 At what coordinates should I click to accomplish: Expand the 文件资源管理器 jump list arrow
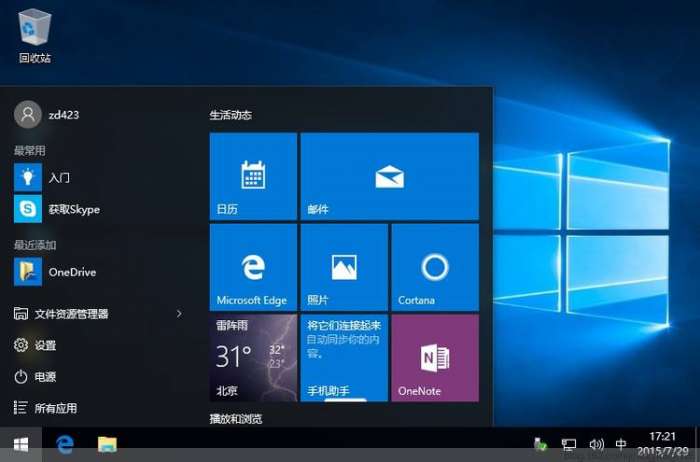(x=179, y=314)
